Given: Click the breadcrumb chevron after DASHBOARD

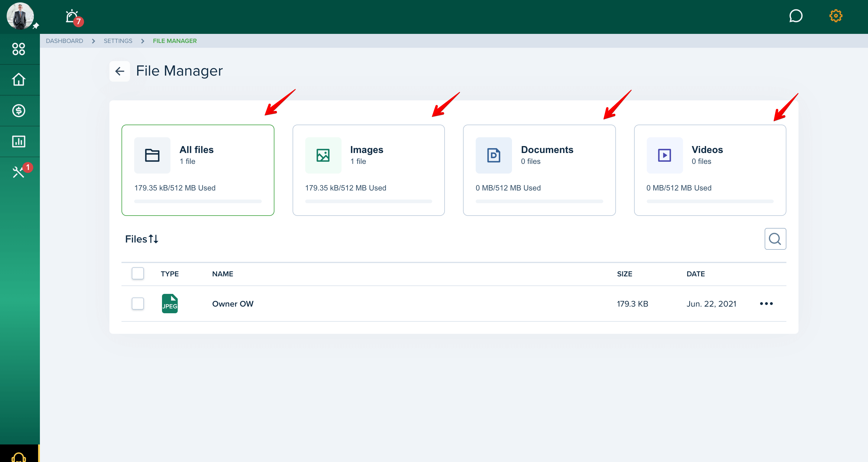Looking at the screenshot, I should pyautogui.click(x=93, y=41).
